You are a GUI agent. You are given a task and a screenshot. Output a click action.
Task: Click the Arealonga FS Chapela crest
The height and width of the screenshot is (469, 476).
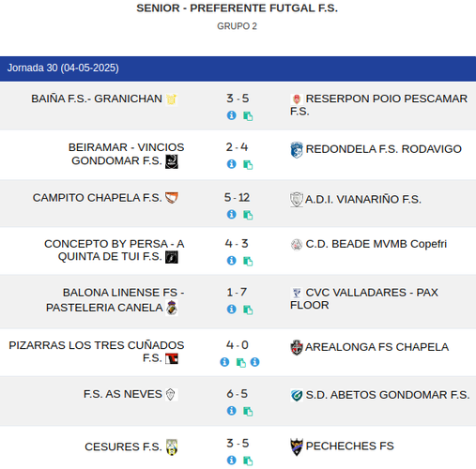(297, 347)
